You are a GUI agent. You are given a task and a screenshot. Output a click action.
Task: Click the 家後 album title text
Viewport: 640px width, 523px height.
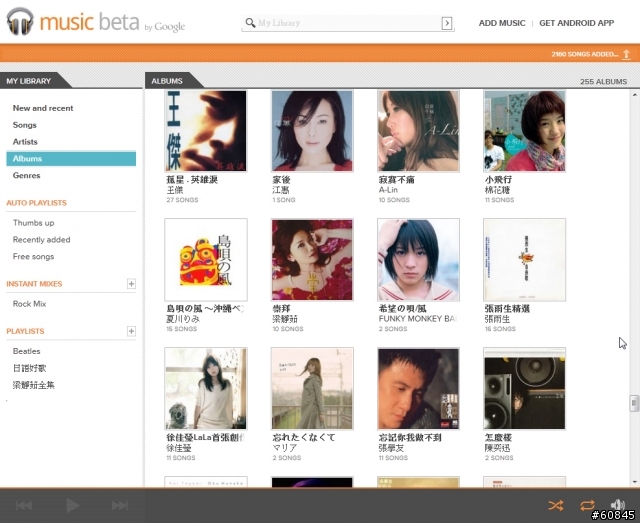pos(282,180)
